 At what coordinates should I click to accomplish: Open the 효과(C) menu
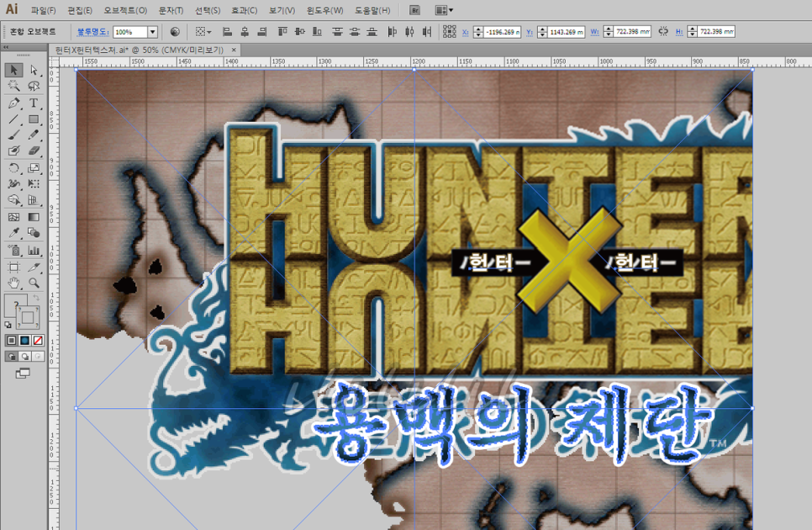pyautogui.click(x=245, y=10)
